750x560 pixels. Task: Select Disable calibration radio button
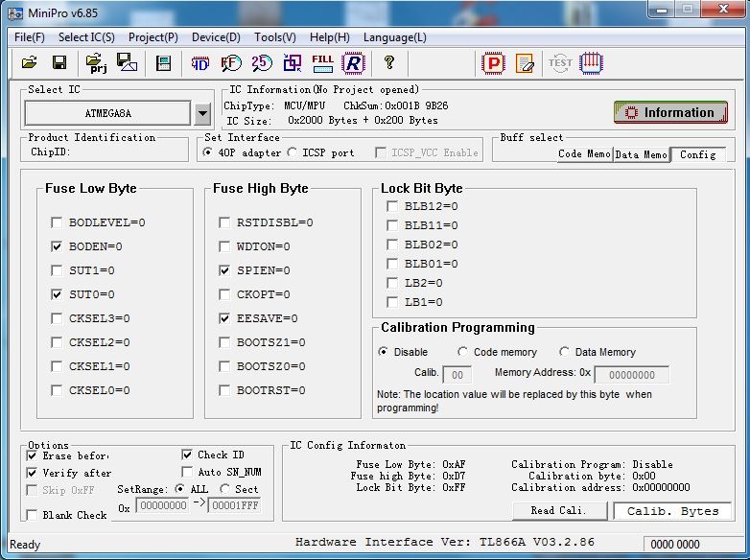pos(383,352)
